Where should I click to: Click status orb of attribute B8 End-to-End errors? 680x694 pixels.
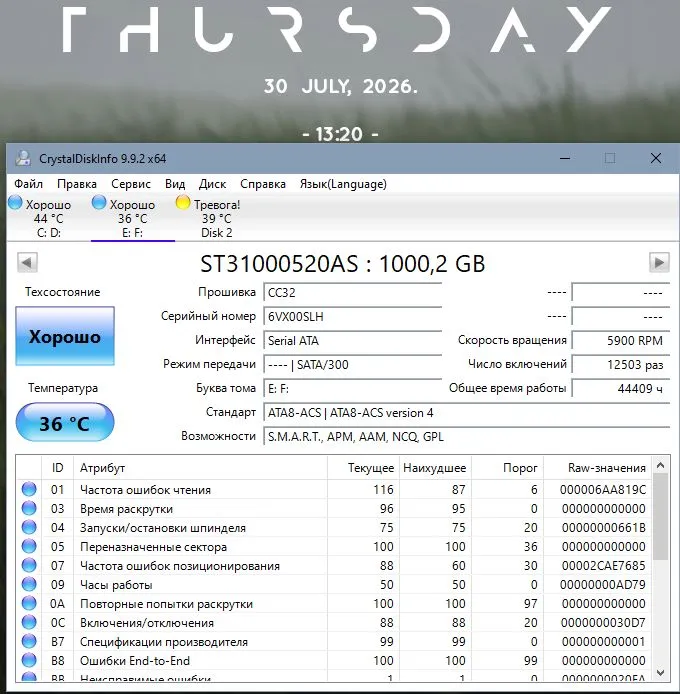[29, 660]
